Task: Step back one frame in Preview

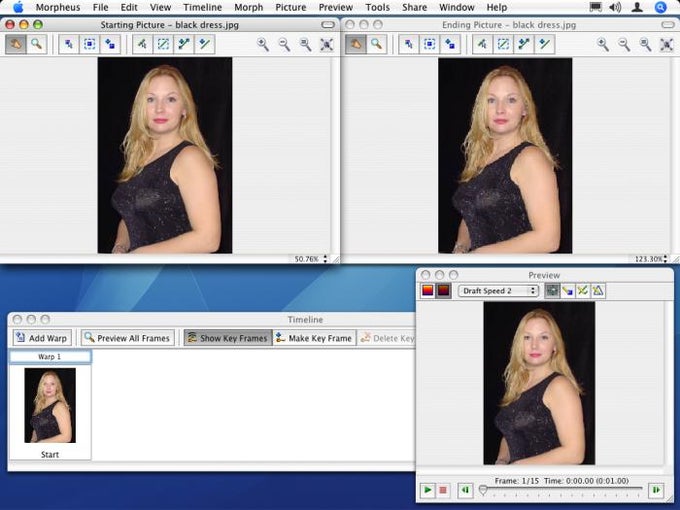Action: point(465,490)
